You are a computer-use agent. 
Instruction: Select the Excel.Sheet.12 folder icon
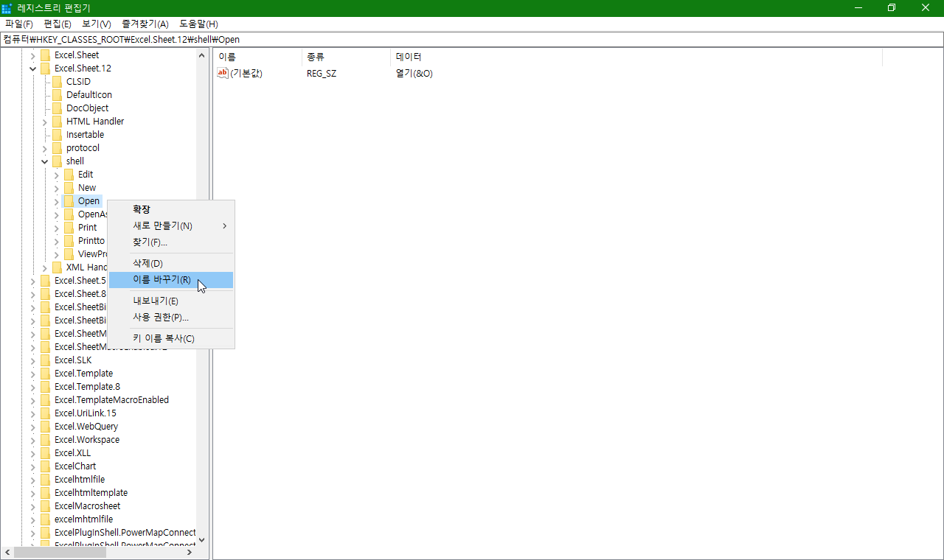pos(45,69)
